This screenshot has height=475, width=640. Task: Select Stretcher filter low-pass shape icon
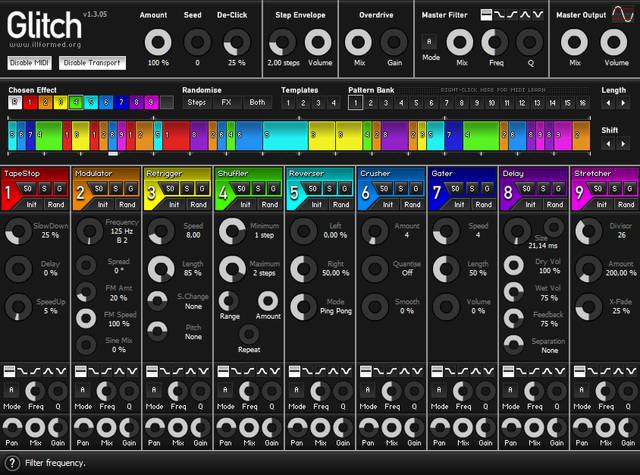click(593, 371)
